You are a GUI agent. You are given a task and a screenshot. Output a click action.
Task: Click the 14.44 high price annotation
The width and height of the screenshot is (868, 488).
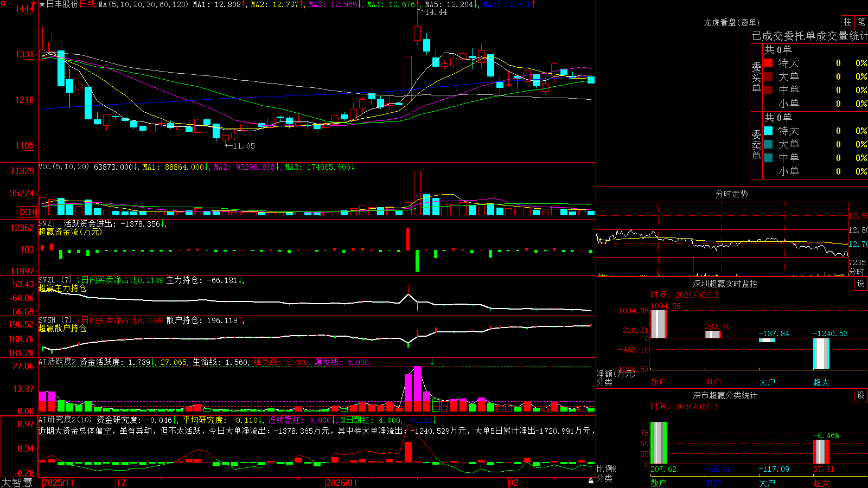[x=436, y=12]
